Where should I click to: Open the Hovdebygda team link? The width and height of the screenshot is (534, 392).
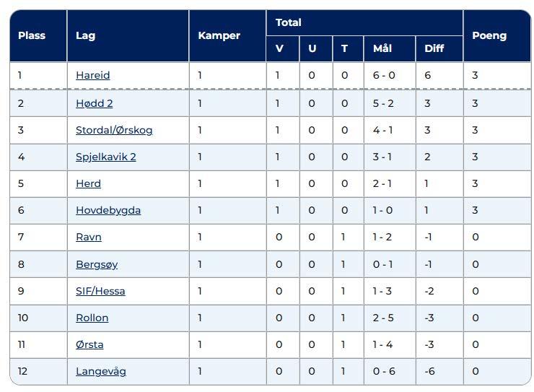(x=108, y=210)
